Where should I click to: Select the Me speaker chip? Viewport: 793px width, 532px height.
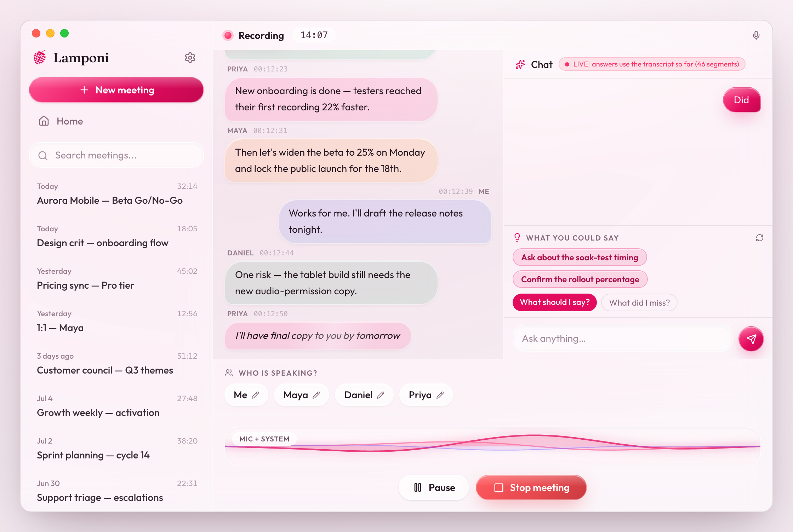246,395
